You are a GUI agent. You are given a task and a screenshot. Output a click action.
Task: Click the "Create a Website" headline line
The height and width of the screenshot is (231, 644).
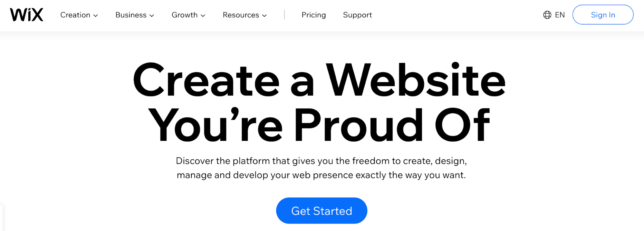coord(319,80)
